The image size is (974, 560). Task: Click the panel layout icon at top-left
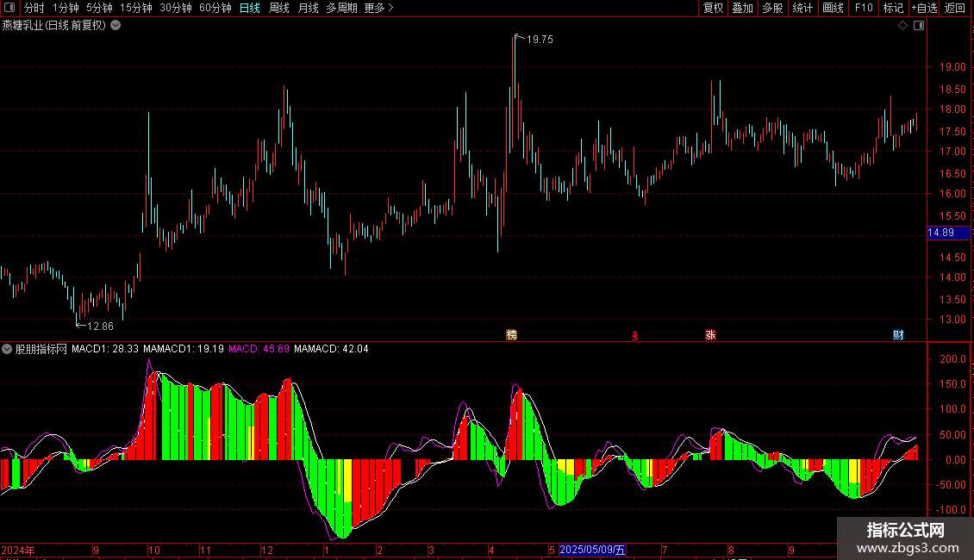point(9,8)
